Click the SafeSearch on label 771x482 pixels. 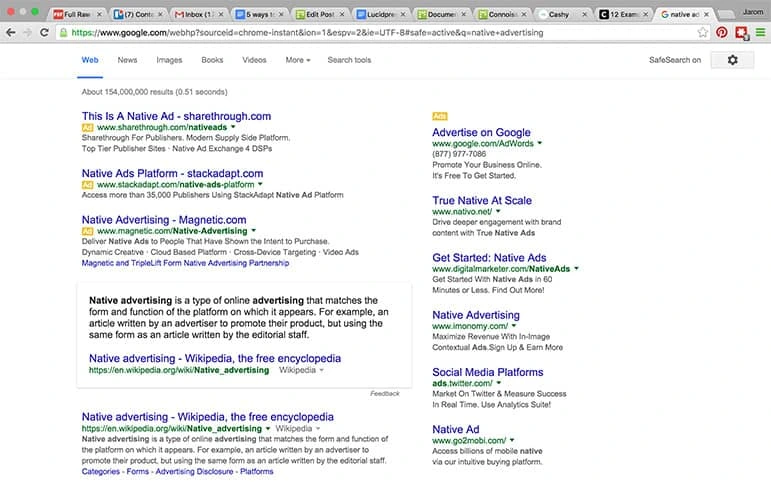tap(675, 60)
